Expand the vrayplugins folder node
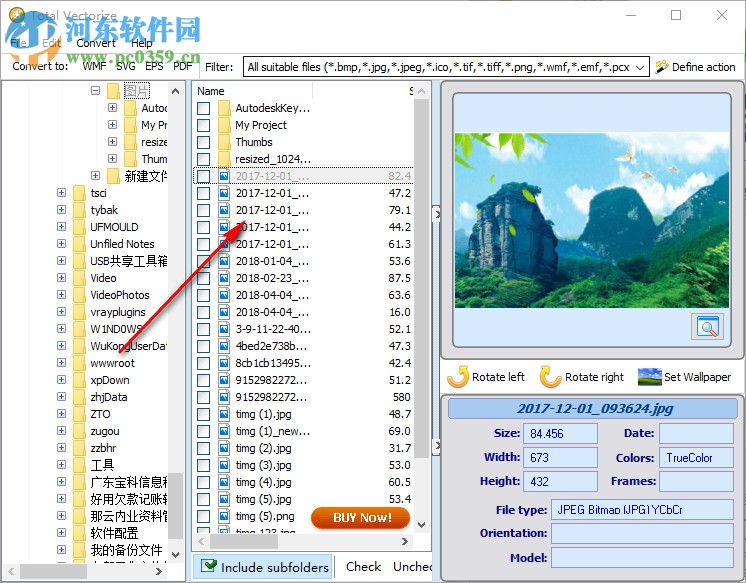746x583 pixels. [x=61, y=312]
